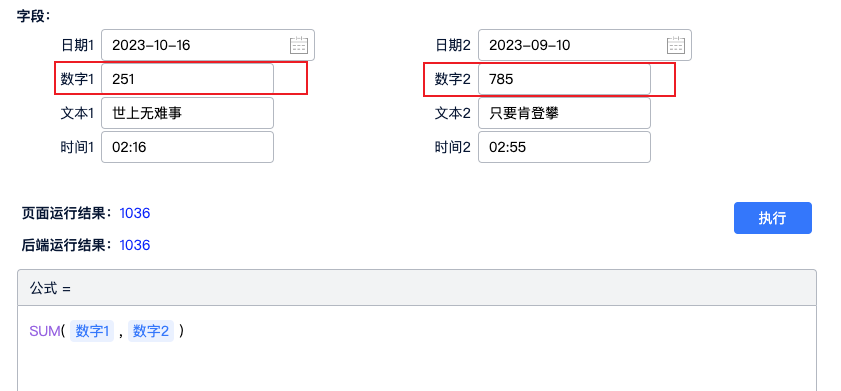
Task: Click the 公式 = header bar
Action: tap(417, 288)
